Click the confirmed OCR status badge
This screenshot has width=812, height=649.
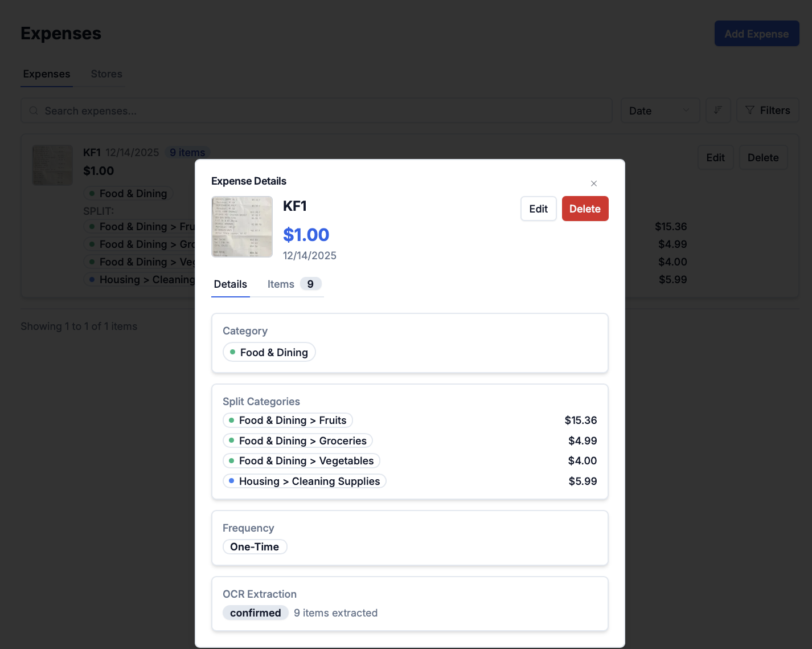click(255, 613)
